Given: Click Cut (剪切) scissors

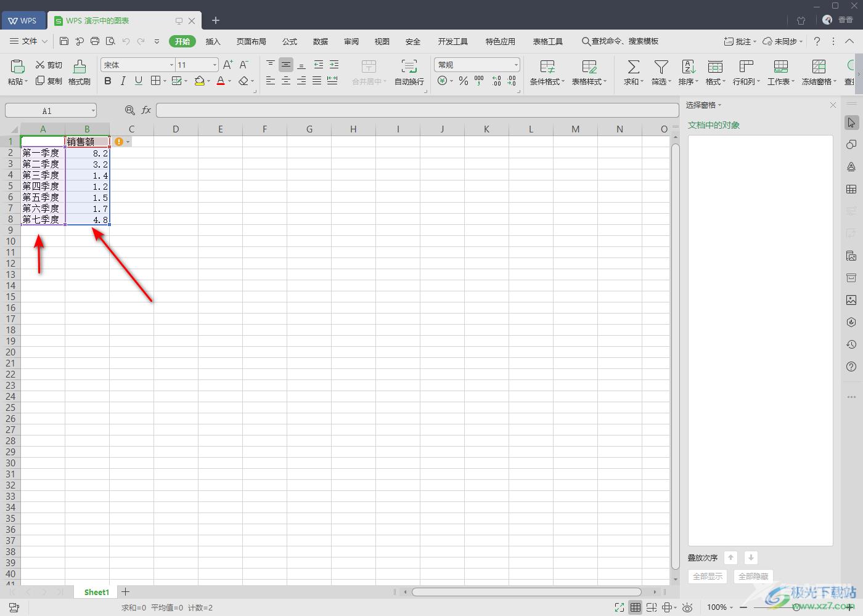Looking at the screenshot, I should 49,65.
